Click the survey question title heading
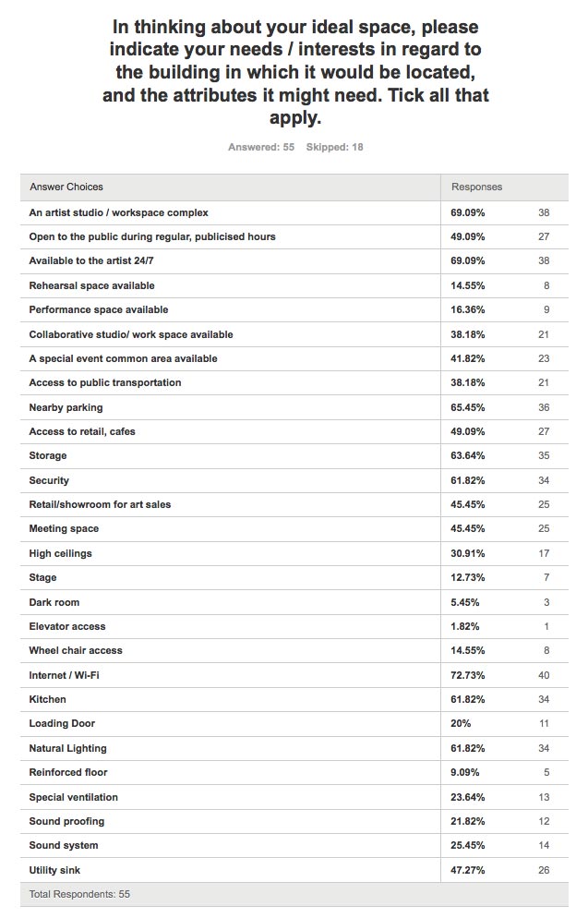Screen dimensions: 588x918 pyautogui.click(x=295, y=72)
